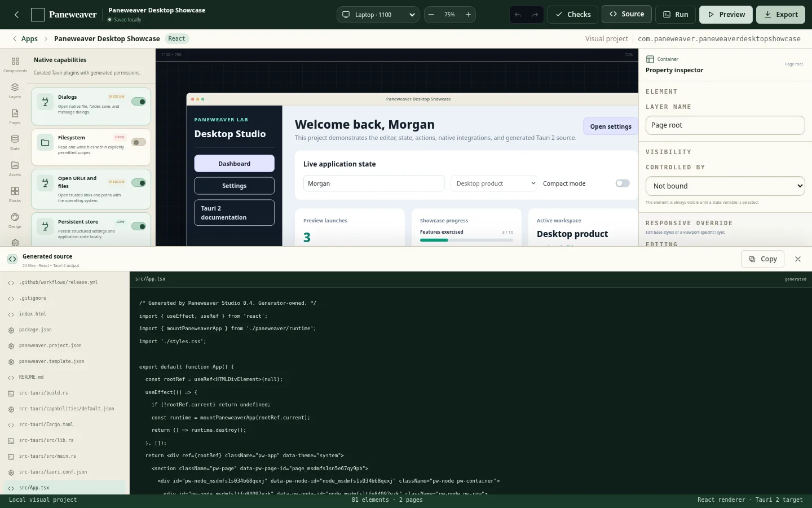Screen dimensions: 812x508
Task: Click the Layer name Page root field
Action: coord(725,125)
